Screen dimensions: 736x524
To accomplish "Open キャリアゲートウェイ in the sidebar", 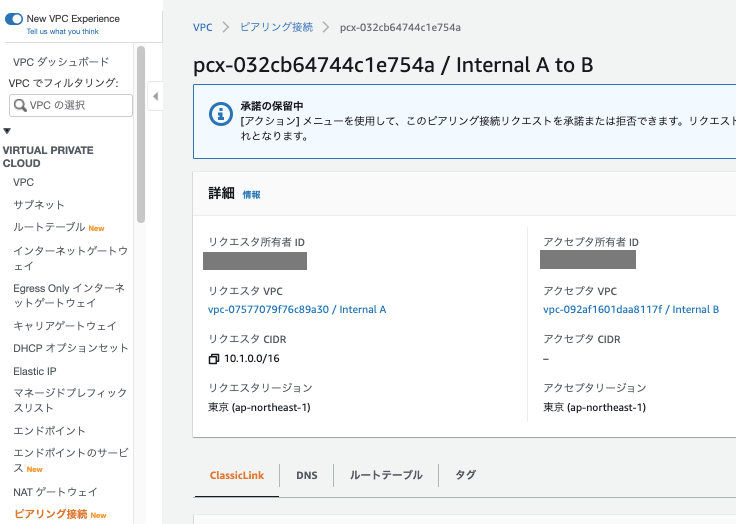I will (x=65, y=325).
